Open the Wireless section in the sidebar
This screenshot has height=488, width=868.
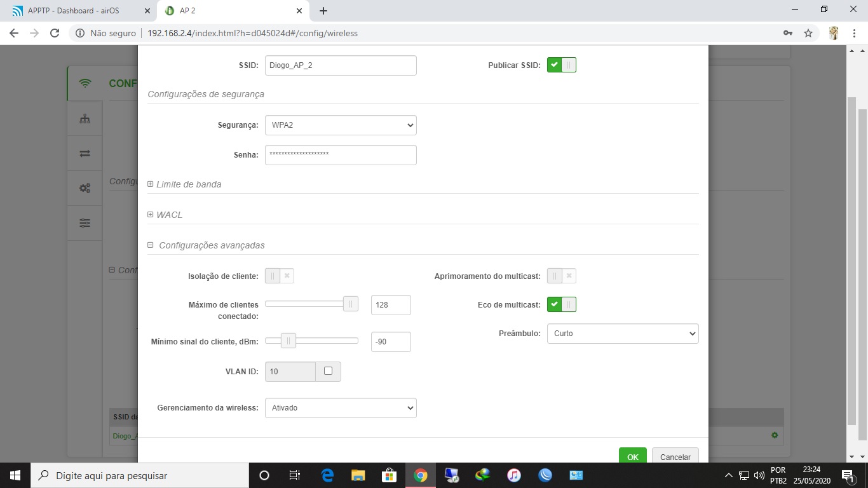pyautogui.click(x=85, y=83)
